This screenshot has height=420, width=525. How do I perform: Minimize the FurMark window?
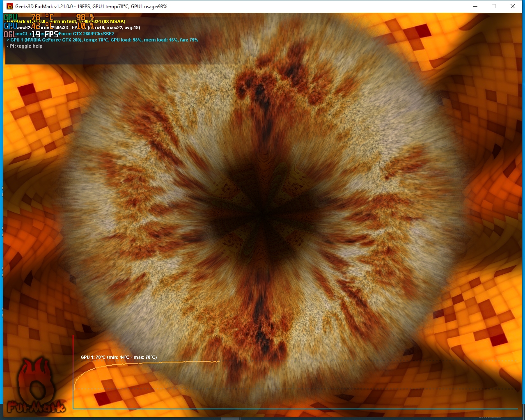point(475,6)
